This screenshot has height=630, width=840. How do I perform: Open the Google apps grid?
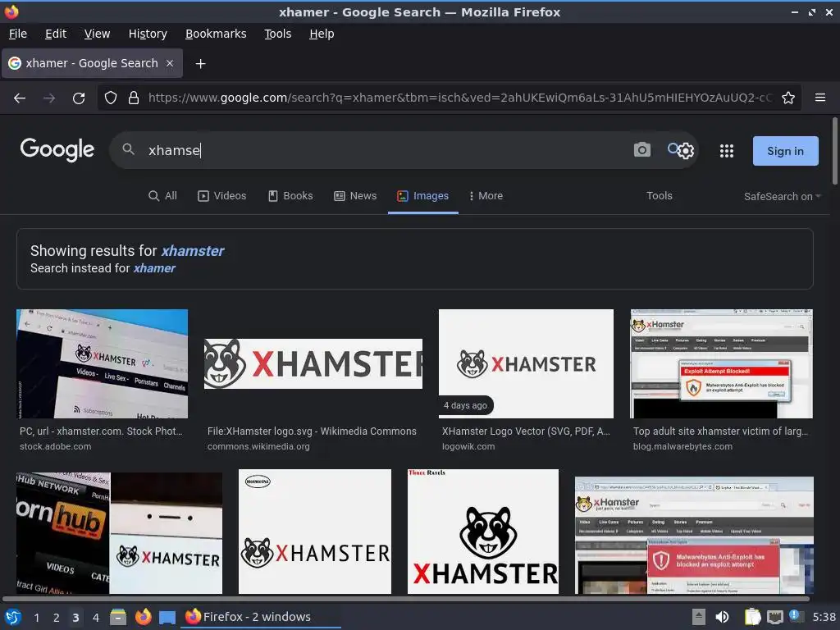pyautogui.click(x=727, y=151)
